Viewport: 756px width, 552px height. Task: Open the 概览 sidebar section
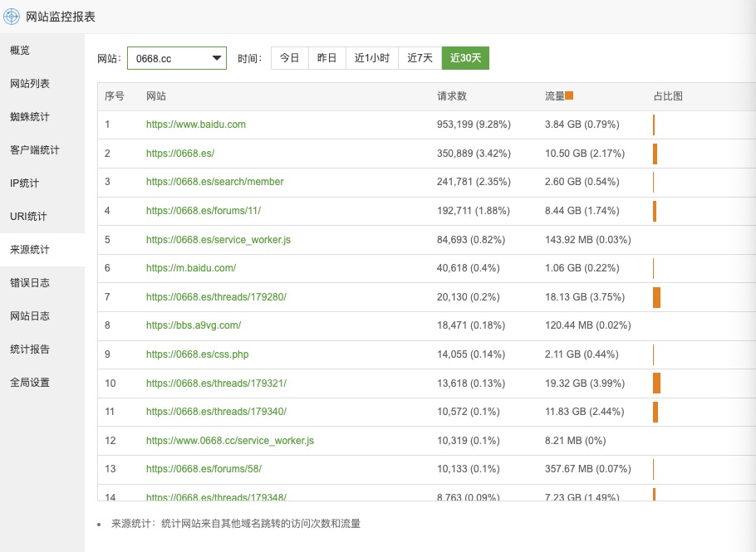click(20, 51)
